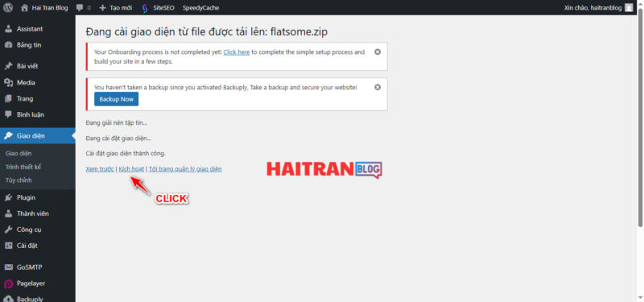This screenshot has height=302, width=644.
Task: Click the Bài viết pin icon
Action: click(8, 67)
